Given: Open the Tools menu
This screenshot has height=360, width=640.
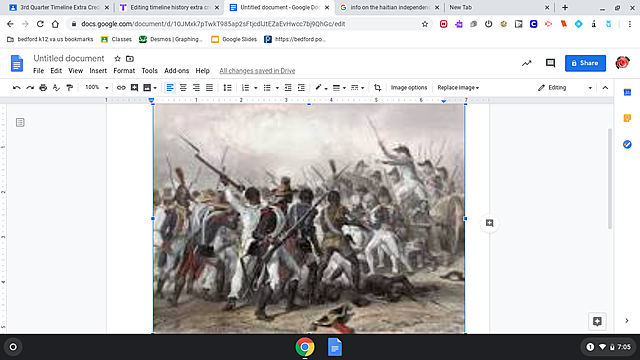Looking at the screenshot, I should pos(149,71).
